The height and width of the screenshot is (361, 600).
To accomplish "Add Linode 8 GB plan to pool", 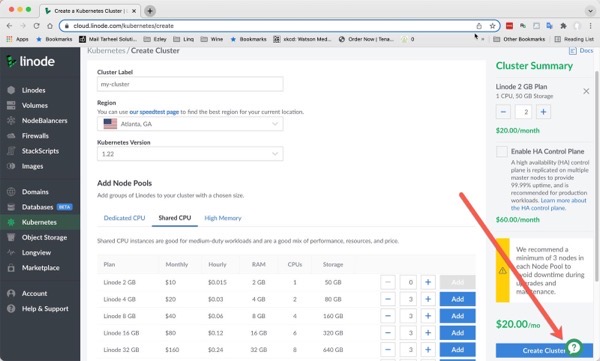I will (x=457, y=316).
